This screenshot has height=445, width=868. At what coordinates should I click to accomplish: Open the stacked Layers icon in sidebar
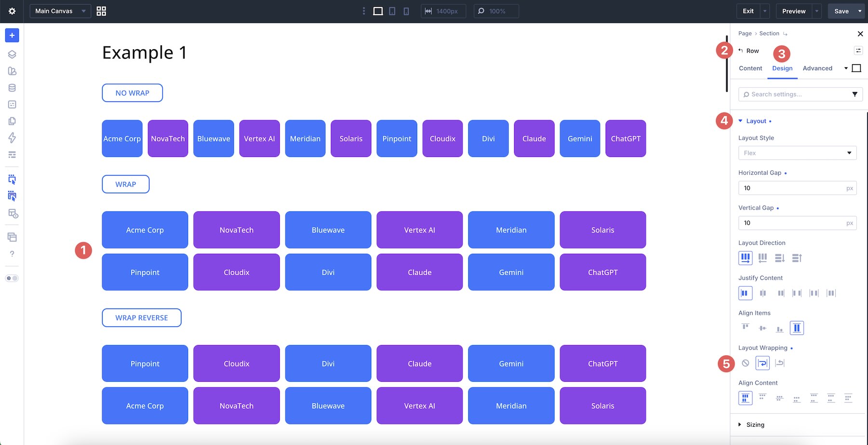pos(12,55)
